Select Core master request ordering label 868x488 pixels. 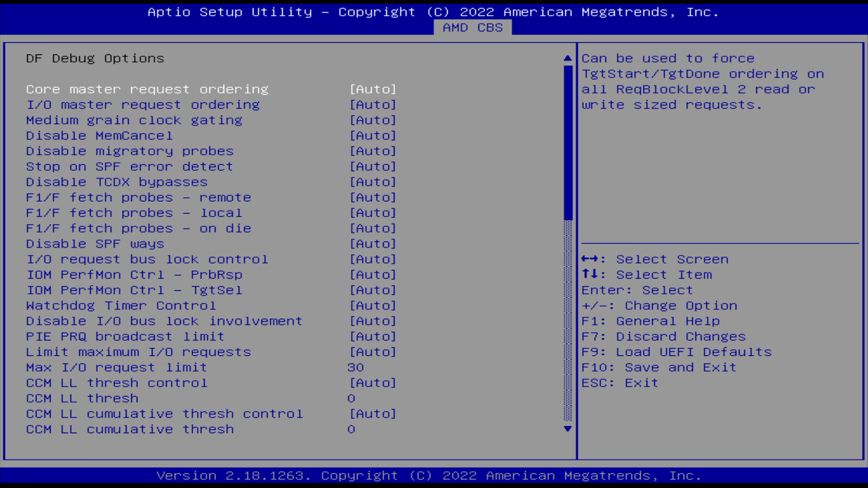click(147, 89)
